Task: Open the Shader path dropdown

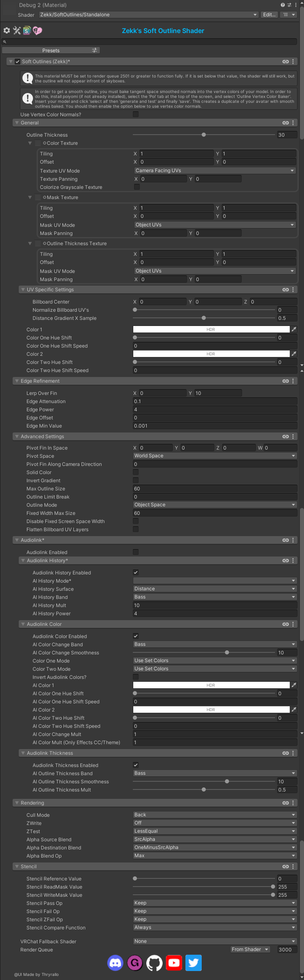Action: [149, 15]
